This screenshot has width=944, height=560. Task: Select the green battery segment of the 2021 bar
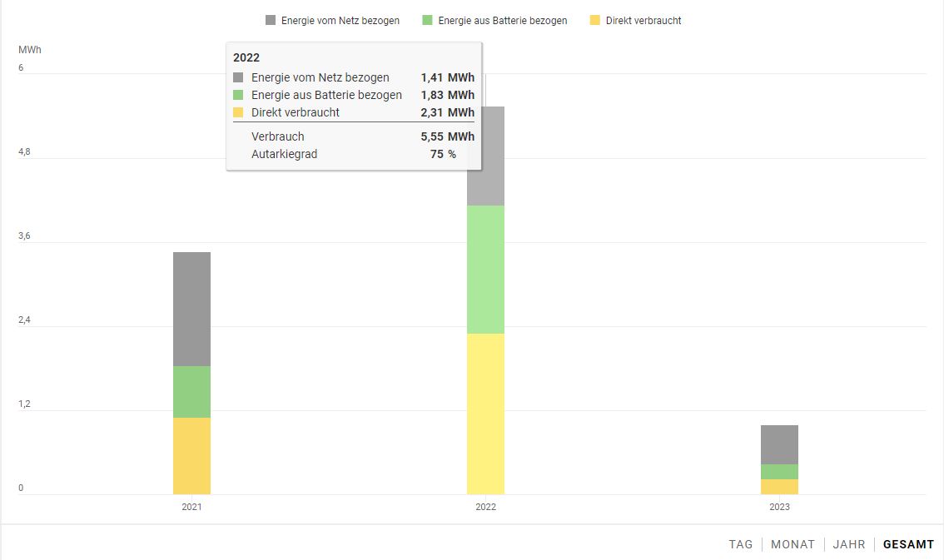click(x=191, y=392)
